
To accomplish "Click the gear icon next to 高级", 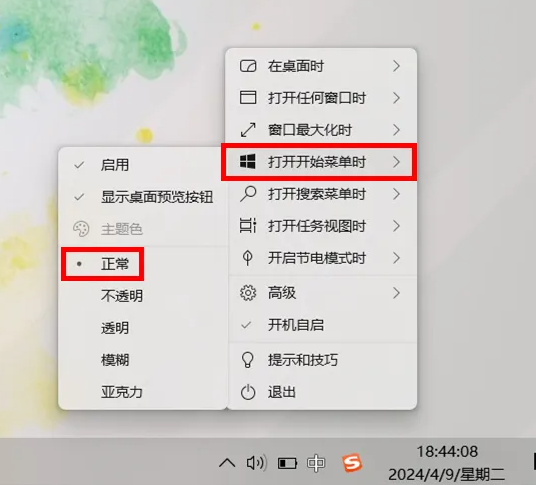I will pyautogui.click(x=248, y=293).
